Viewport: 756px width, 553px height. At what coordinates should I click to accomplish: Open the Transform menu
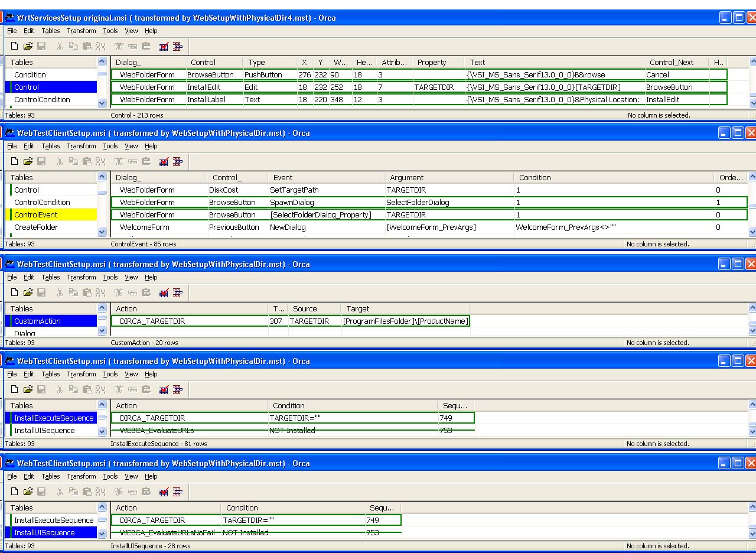82,31
